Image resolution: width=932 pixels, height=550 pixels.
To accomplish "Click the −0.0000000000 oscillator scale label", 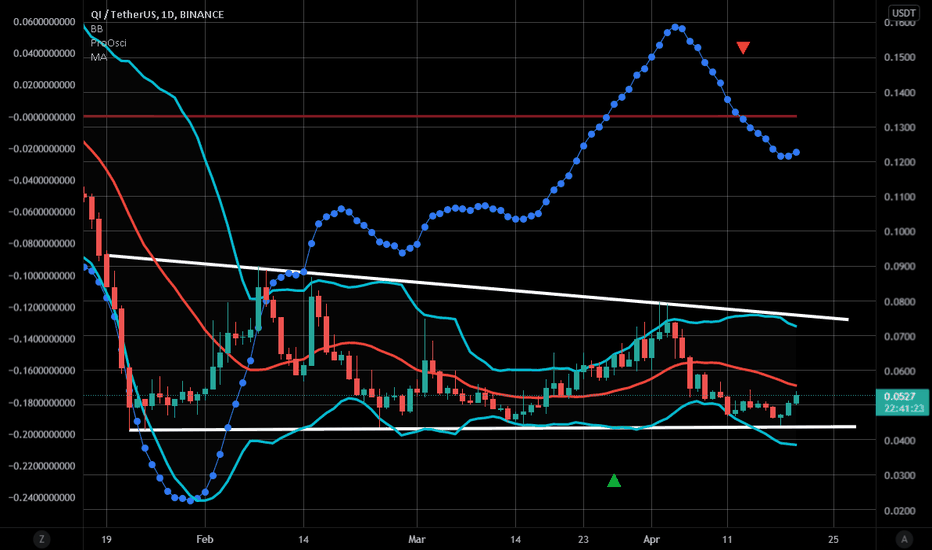I will pyautogui.click(x=42, y=117).
